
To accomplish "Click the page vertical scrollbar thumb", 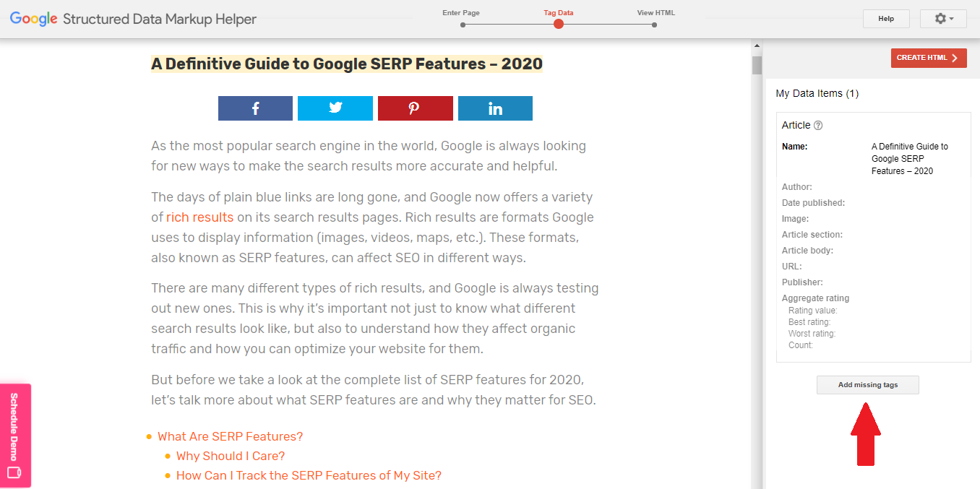I will click(757, 65).
